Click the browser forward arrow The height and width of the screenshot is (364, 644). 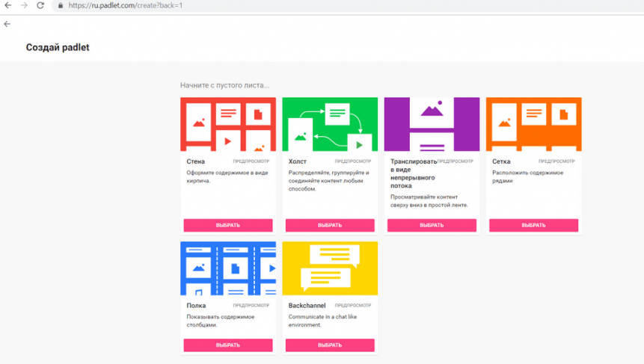(24, 5)
